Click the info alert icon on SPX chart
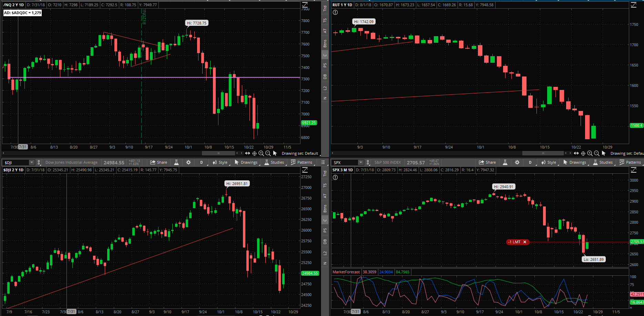Screen dimensions: 644x316 tap(335, 177)
